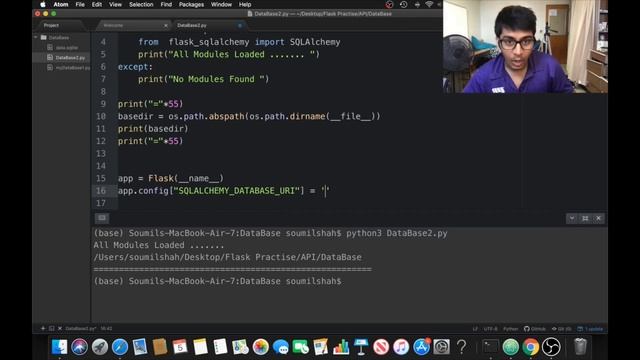640x360 pixels.
Task: Open the Atom application menu
Action: 61,4
